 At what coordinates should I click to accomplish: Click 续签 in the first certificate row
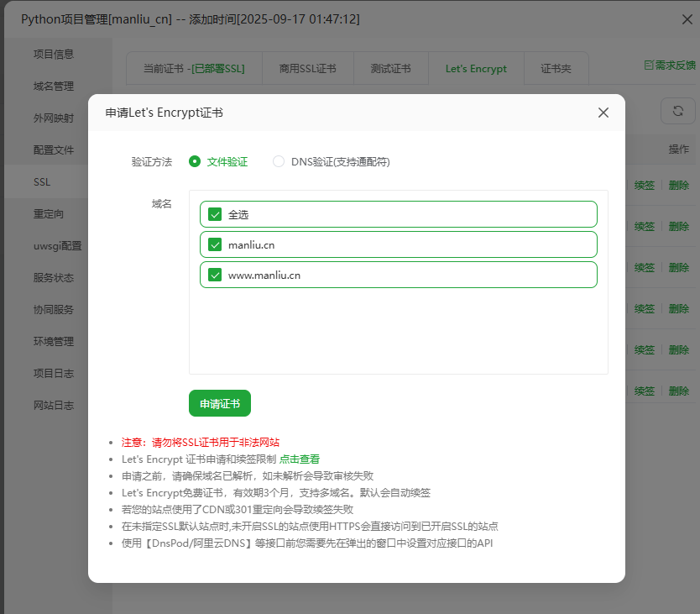pos(645,186)
